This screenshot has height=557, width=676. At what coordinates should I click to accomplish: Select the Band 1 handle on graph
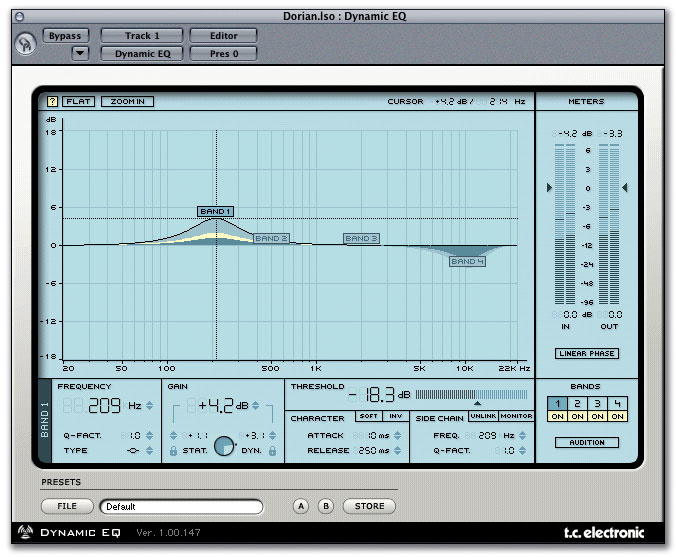coord(215,211)
